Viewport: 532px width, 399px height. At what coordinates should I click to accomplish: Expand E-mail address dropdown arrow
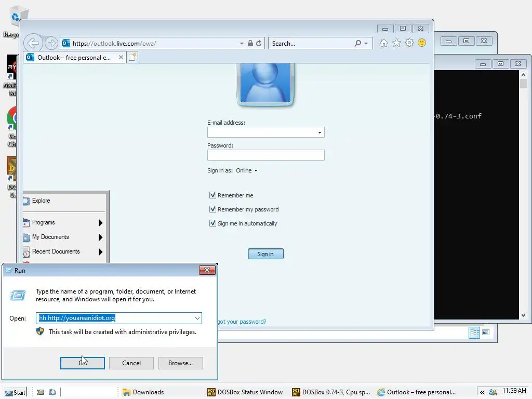320,132
